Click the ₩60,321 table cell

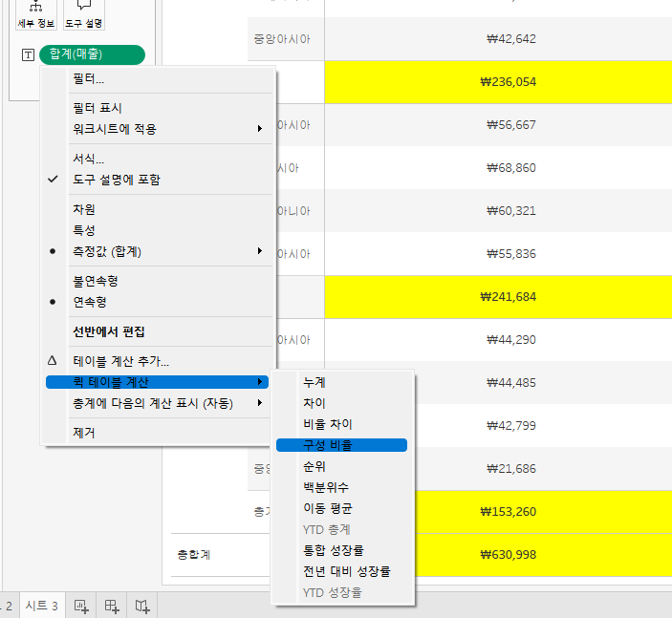click(x=498, y=211)
